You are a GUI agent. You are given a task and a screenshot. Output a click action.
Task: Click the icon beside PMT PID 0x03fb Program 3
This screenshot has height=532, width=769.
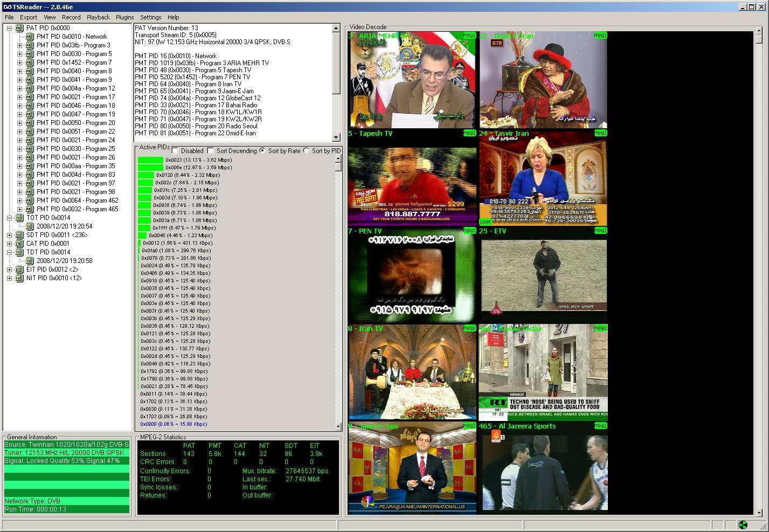pos(30,45)
